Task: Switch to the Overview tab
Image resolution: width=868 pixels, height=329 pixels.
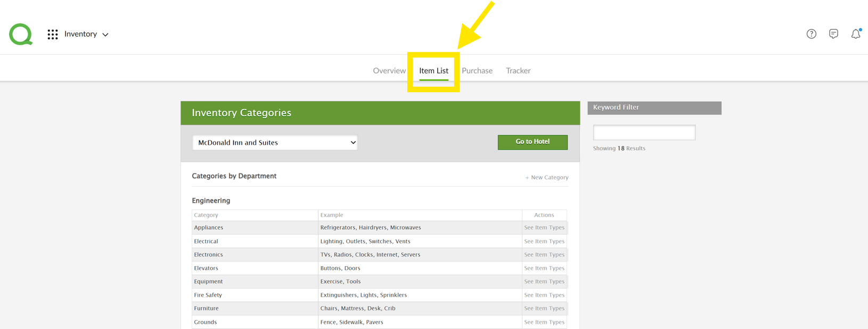Action: [x=389, y=71]
